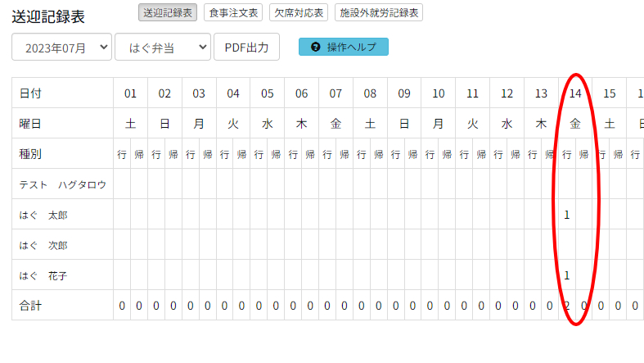
Task: Select the 施設外就労記録表 tab
Action: pyautogui.click(x=379, y=12)
